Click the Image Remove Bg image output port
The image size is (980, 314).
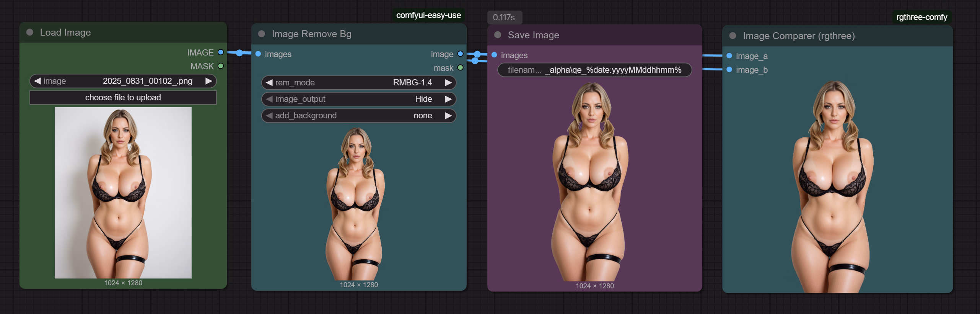click(x=460, y=54)
